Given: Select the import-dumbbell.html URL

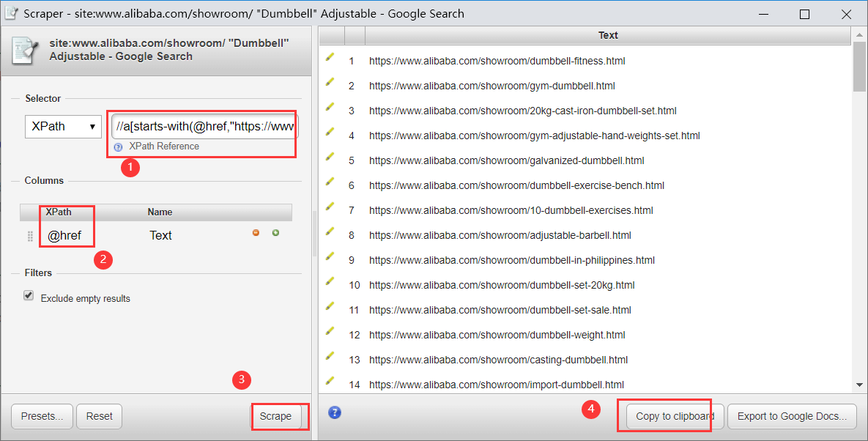Looking at the screenshot, I should [x=497, y=385].
